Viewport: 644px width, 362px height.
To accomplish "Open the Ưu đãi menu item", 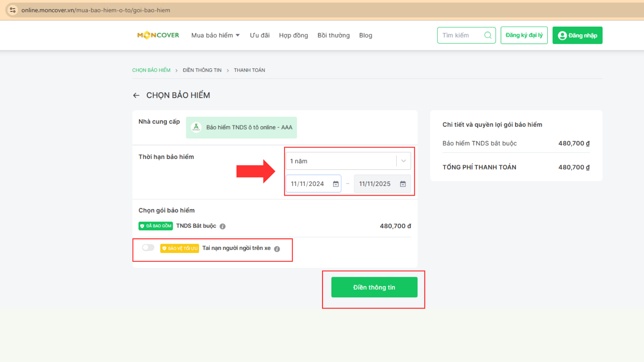I will tap(260, 35).
